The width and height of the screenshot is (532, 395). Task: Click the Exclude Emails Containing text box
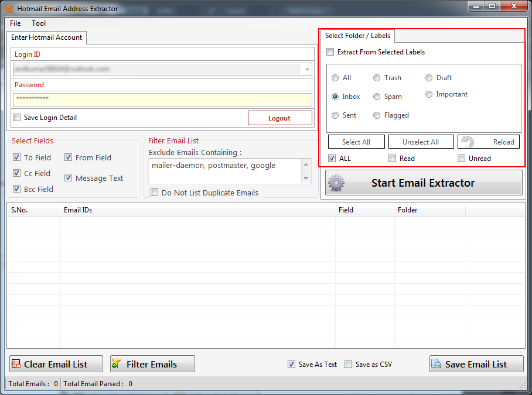click(225, 171)
